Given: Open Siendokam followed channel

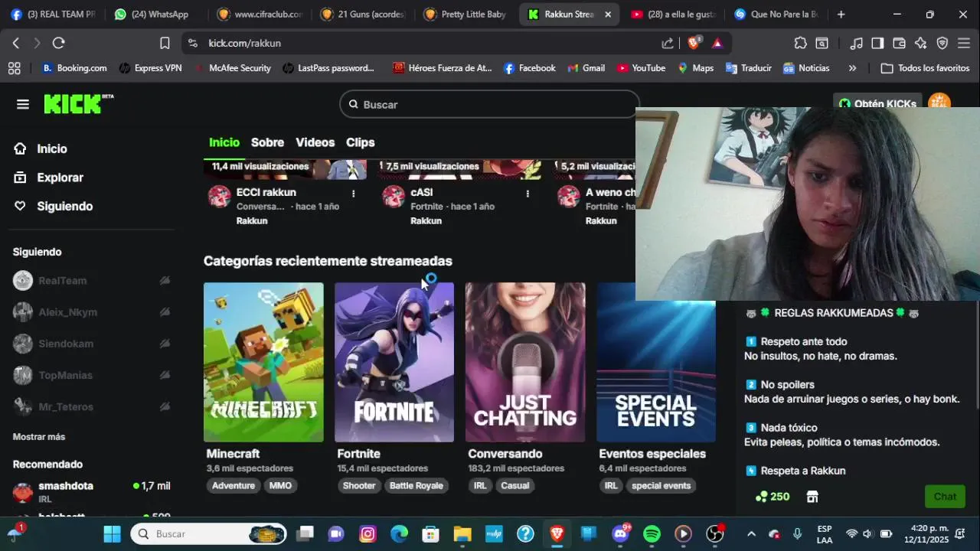Looking at the screenshot, I should [66, 344].
